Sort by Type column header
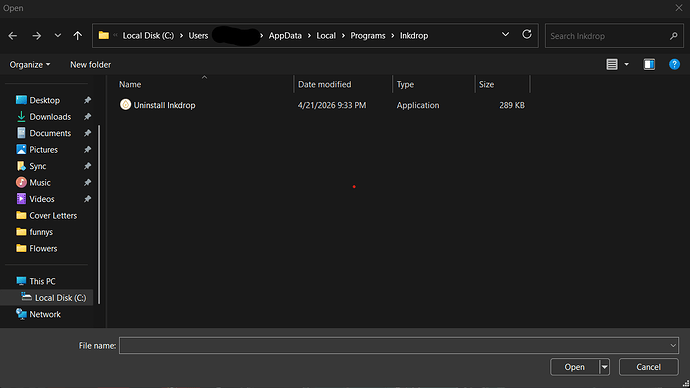Screen dimensions: 690x388 405,84
